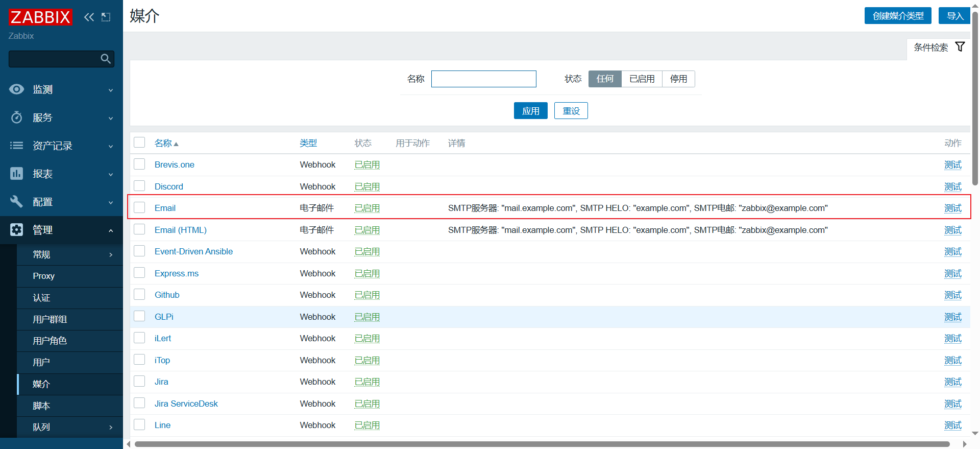Collapse the sidebar with double-chevron icon
The height and width of the screenshot is (449, 980).
[x=89, y=17]
